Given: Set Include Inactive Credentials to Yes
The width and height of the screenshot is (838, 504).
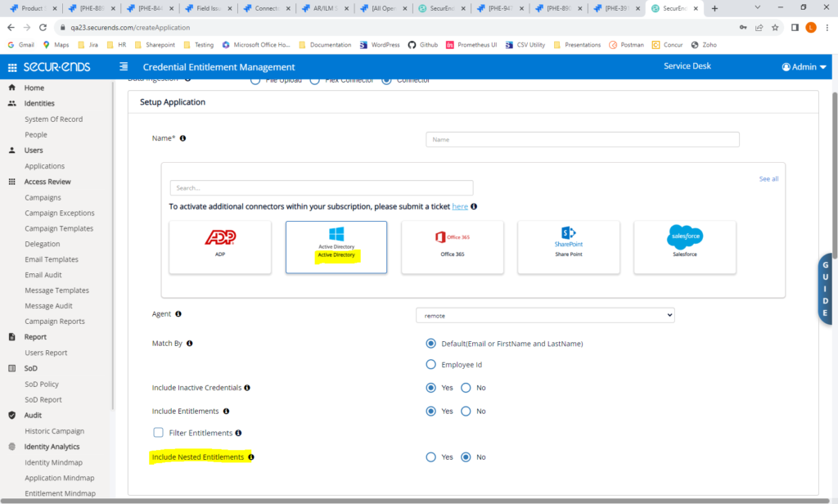Looking at the screenshot, I should (430, 388).
